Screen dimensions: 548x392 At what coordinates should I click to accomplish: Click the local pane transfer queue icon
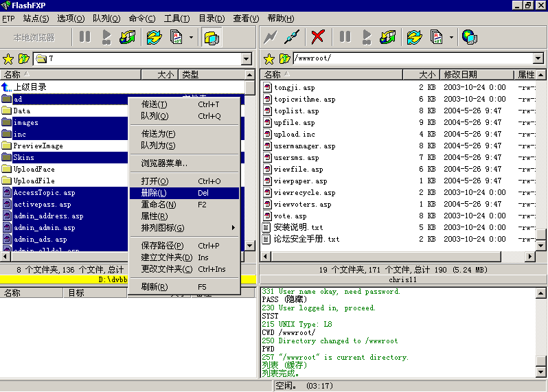tap(128, 37)
